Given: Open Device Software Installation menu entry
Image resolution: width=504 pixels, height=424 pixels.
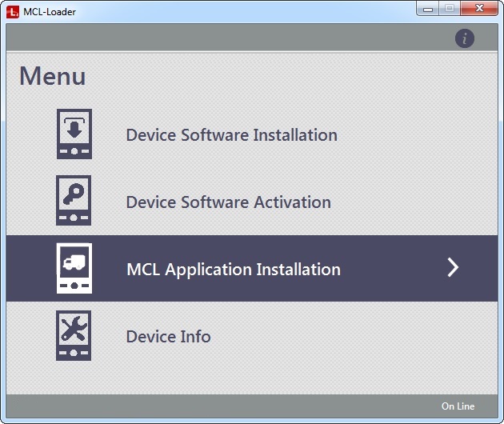Looking at the screenshot, I should [231, 135].
